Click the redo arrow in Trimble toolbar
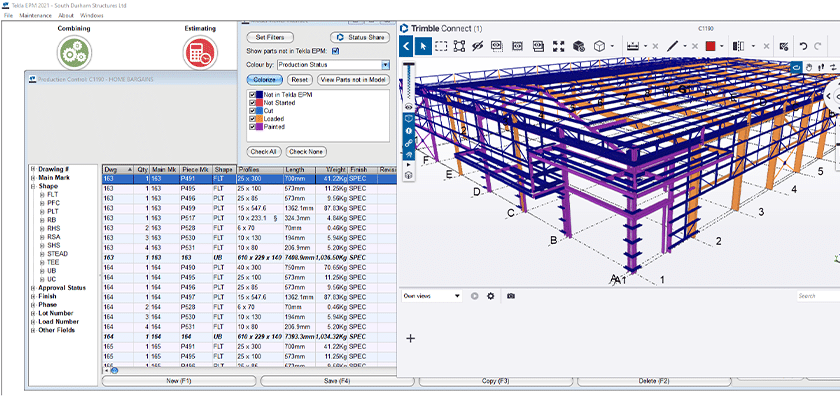Image resolution: width=840 pixels, height=400 pixels. 818,47
